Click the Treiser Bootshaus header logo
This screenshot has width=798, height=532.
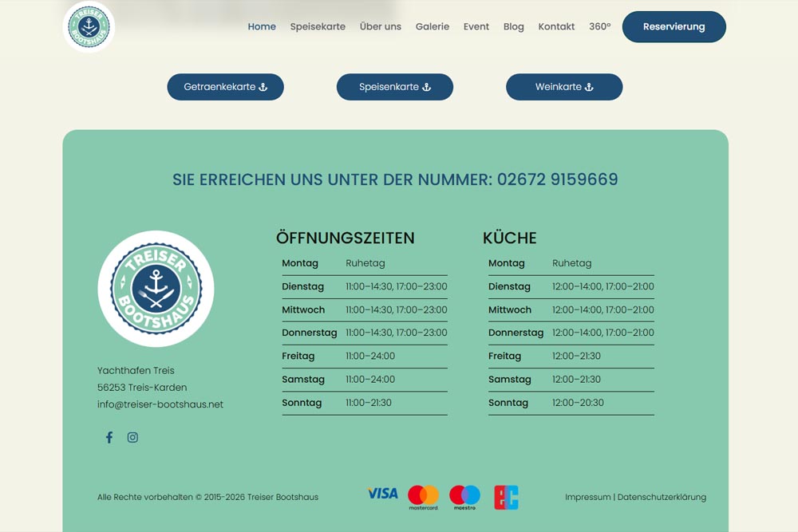click(89, 27)
